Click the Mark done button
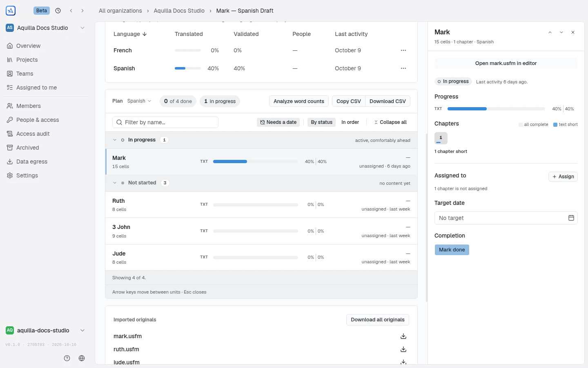588x368 pixels. pos(452,250)
